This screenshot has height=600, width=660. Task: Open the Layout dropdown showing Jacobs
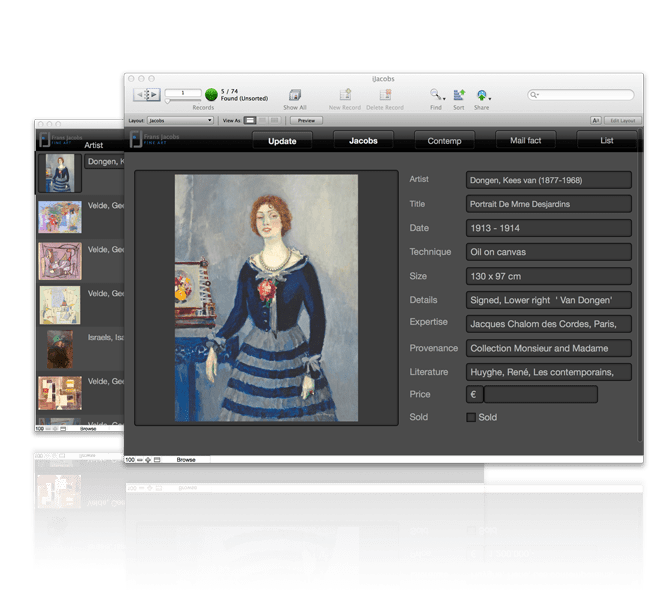click(180, 120)
